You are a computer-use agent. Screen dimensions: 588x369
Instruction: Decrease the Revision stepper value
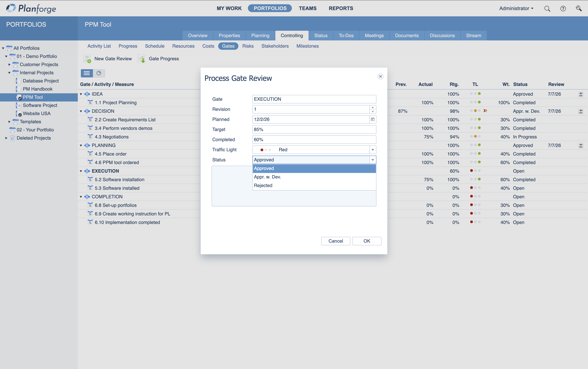coord(373,112)
